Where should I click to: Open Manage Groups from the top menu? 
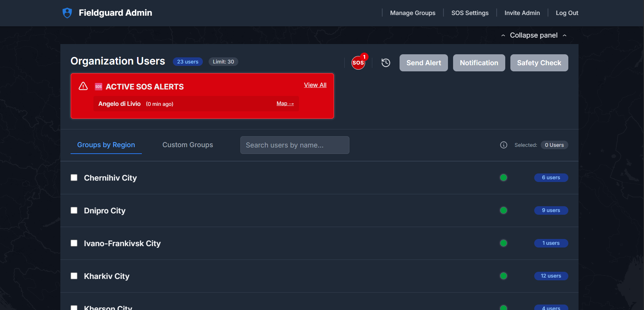pyautogui.click(x=413, y=13)
